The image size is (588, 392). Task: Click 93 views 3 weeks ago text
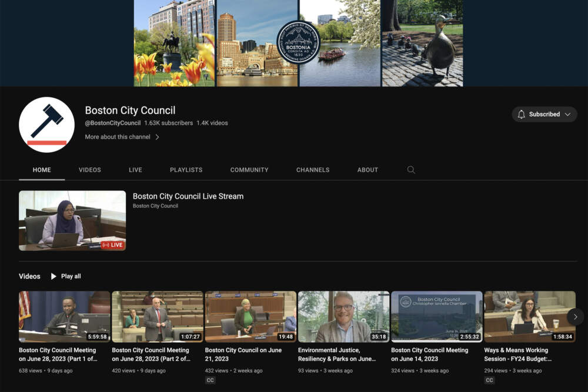tap(325, 371)
